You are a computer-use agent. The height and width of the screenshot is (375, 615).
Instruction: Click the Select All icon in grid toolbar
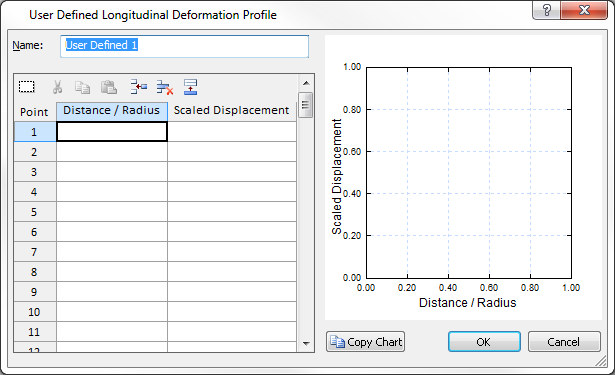(27, 87)
